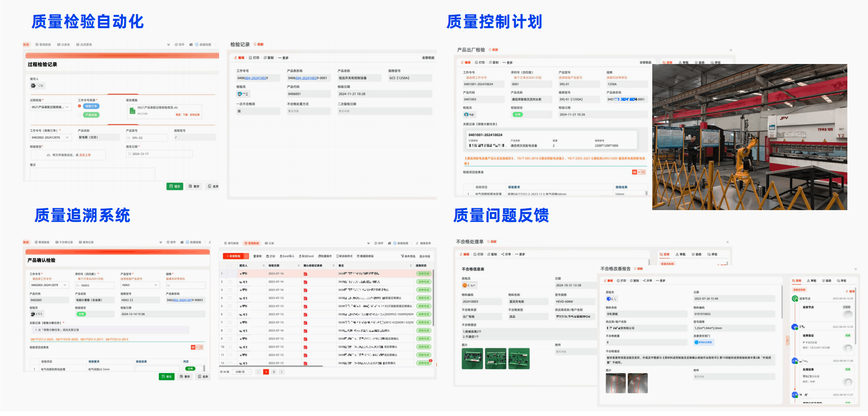Tick the checkbox of table row 1
This screenshot has height=416, width=868.
click(230, 274)
